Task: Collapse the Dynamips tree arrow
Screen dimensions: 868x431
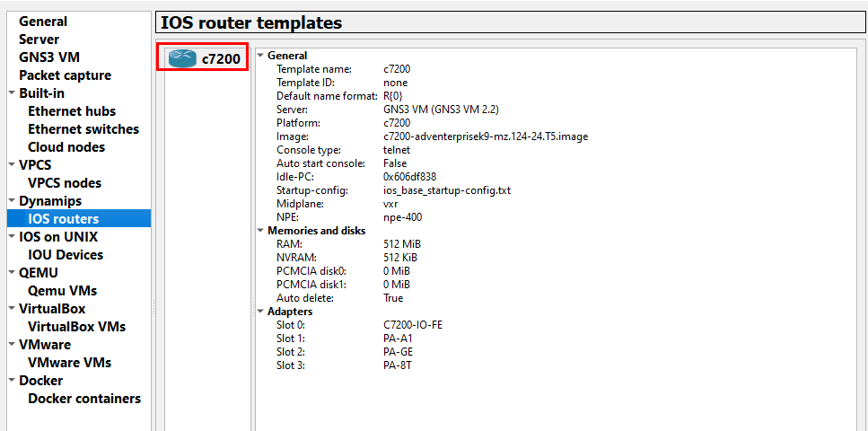Action: [13, 200]
